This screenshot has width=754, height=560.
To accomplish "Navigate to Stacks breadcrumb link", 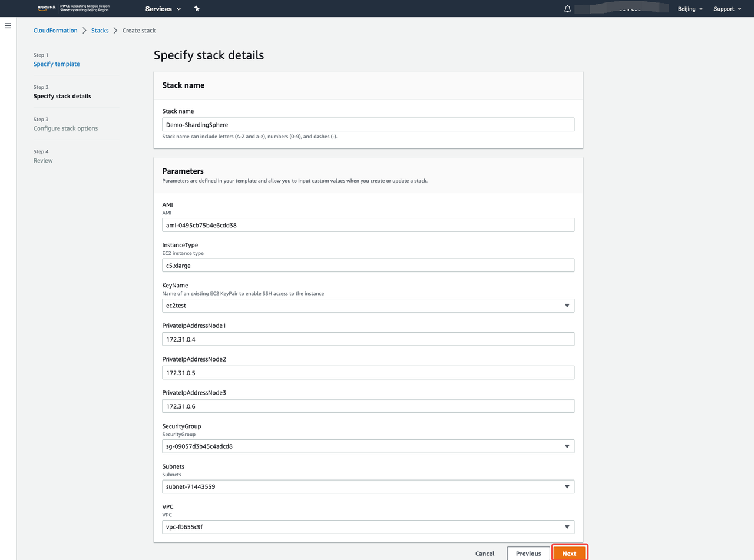I will pyautogui.click(x=100, y=31).
